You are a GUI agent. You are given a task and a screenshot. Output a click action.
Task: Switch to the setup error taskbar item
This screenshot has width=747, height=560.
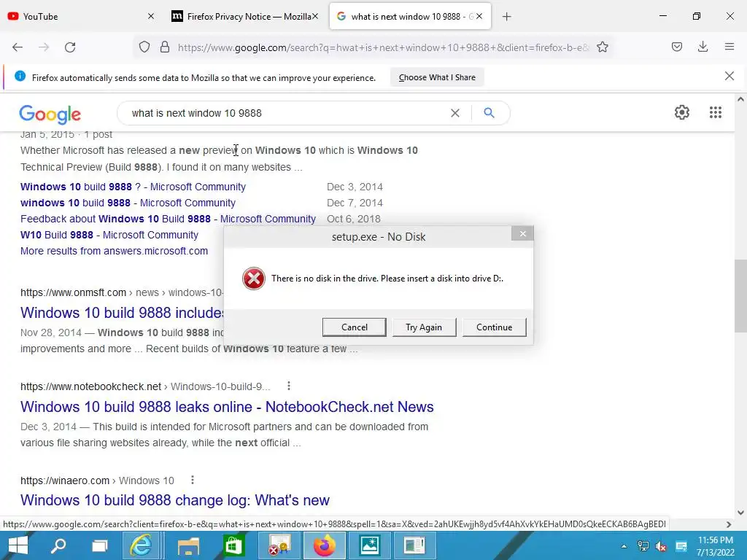(279, 545)
